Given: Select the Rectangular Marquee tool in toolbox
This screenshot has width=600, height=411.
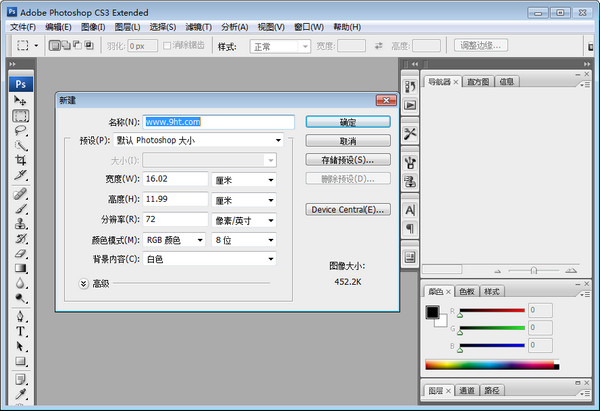Looking at the screenshot, I should [x=20, y=116].
